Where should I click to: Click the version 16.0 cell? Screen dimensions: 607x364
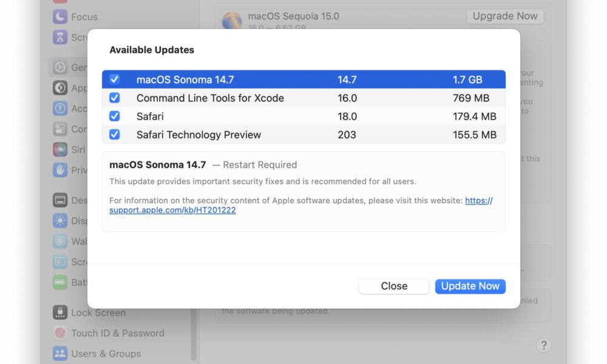click(347, 98)
